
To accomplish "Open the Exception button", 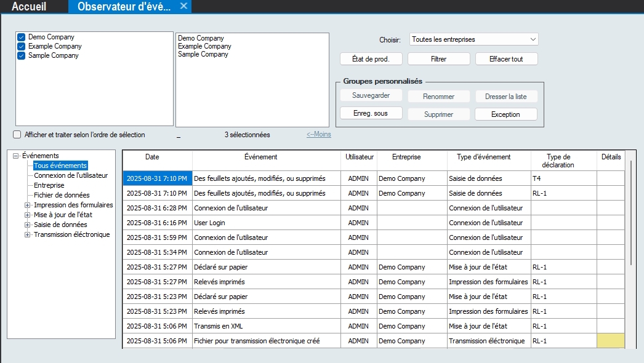I will (506, 114).
